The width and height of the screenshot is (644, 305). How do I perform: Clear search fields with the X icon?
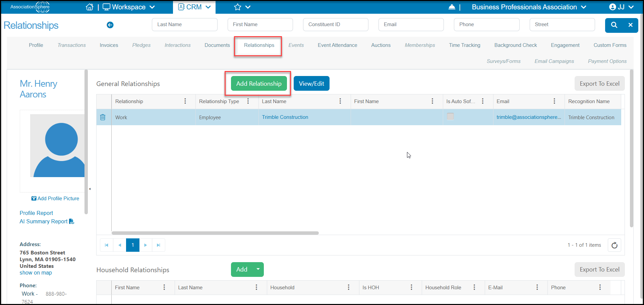click(630, 25)
